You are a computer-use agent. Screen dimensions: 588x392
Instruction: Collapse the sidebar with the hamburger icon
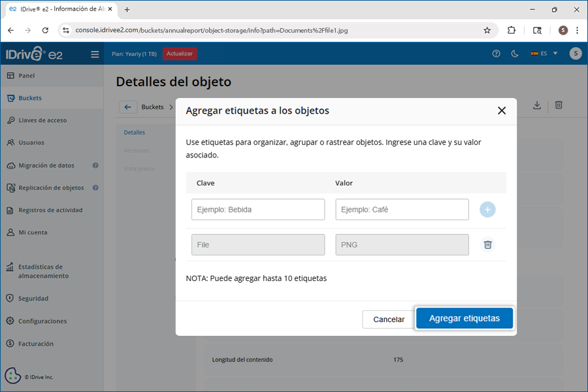(x=95, y=54)
